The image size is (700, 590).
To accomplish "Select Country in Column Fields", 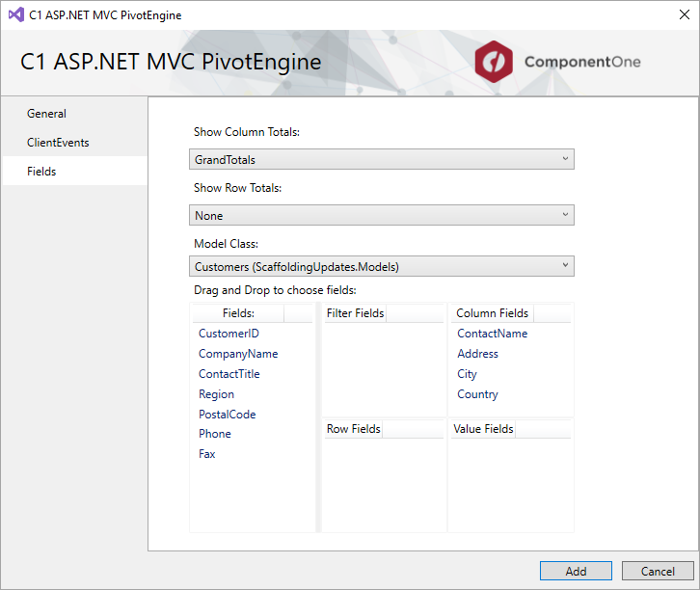I will (477, 394).
